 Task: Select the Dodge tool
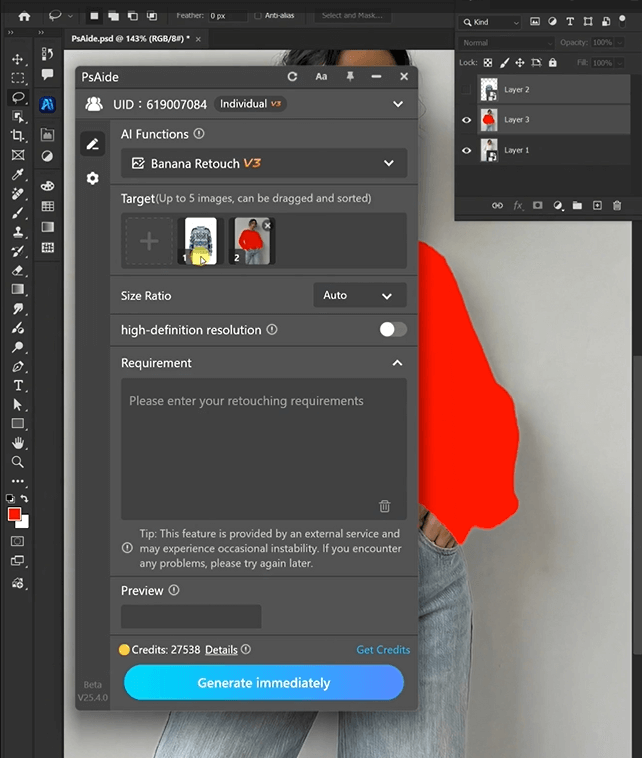pyautogui.click(x=18, y=347)
